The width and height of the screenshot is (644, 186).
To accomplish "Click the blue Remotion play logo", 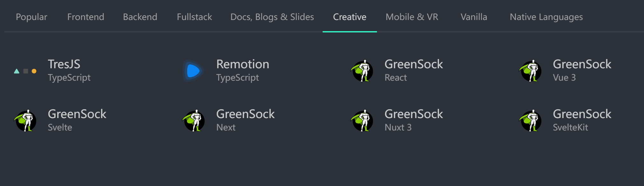I will pos(193,71).
